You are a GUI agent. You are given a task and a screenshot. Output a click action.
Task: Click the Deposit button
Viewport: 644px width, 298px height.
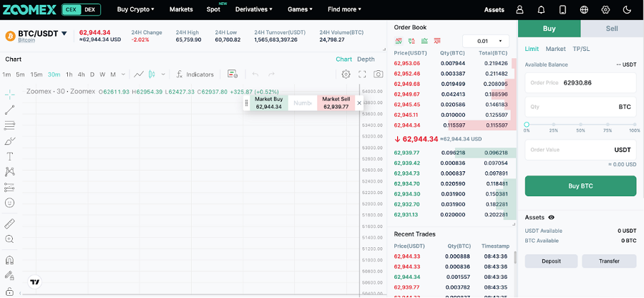(x=551, y=261)
